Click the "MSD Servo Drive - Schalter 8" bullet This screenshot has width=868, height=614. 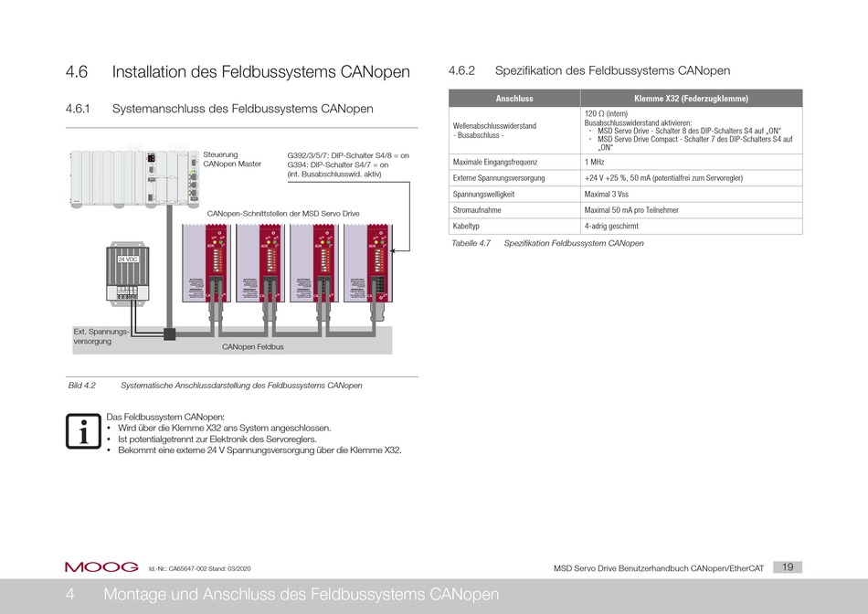[689, 132]
